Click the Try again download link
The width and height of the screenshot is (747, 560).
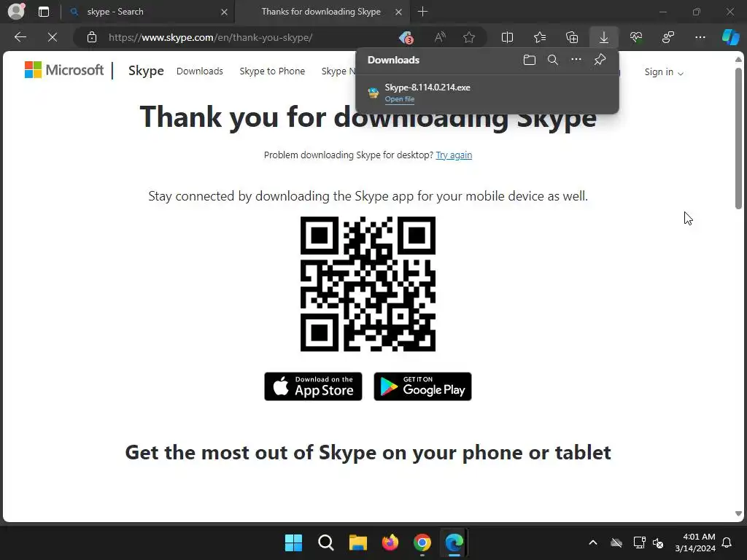(454, 155)
